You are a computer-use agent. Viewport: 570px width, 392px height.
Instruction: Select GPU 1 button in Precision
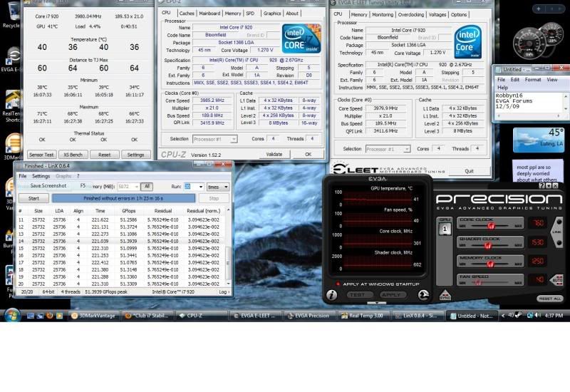444,229
